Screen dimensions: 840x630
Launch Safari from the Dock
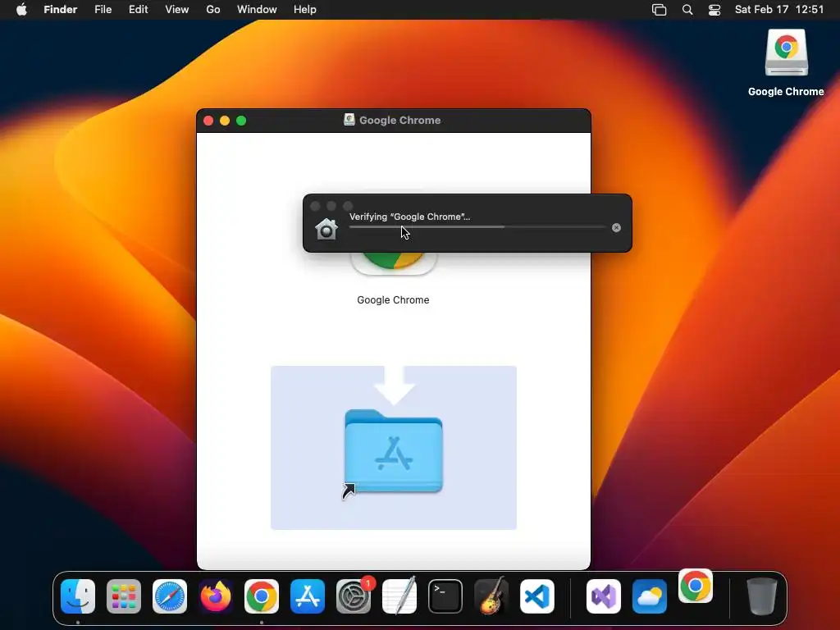170,596
